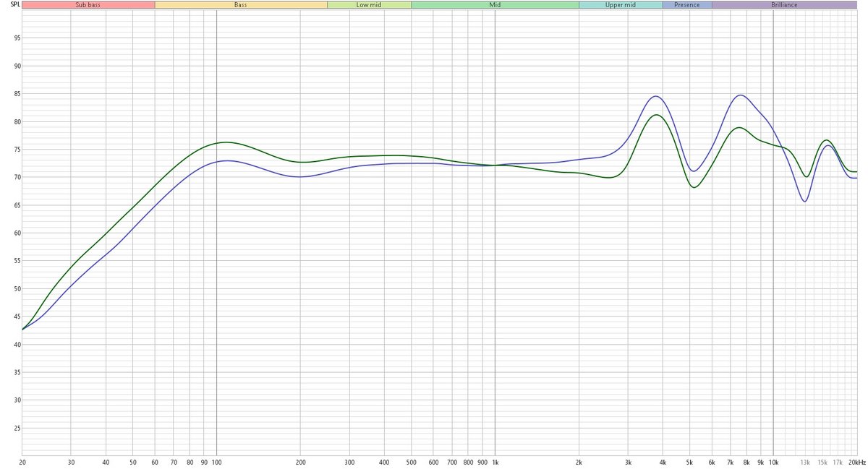This screenshot has width=868, height=469.
Task: Click the green curve peak near 4k
Action: [655, 115]
